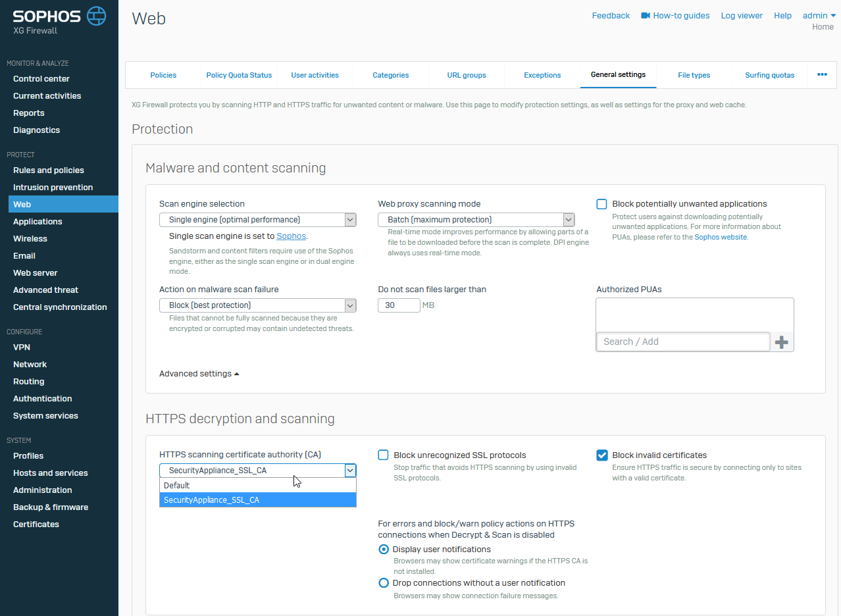The width and height of the screenshot is (841, 616).
Task: Click the file size limit MB field
Action: (399, 305)
